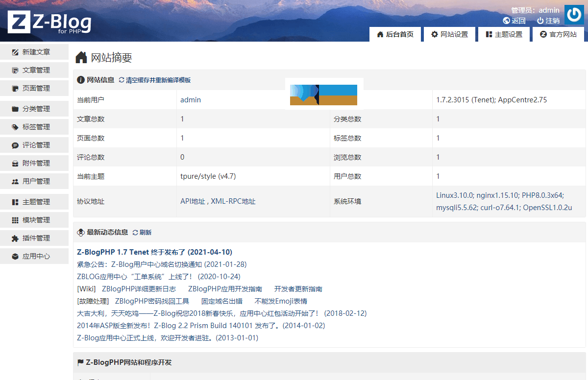Click the 分类总数 label

point(347,119)
